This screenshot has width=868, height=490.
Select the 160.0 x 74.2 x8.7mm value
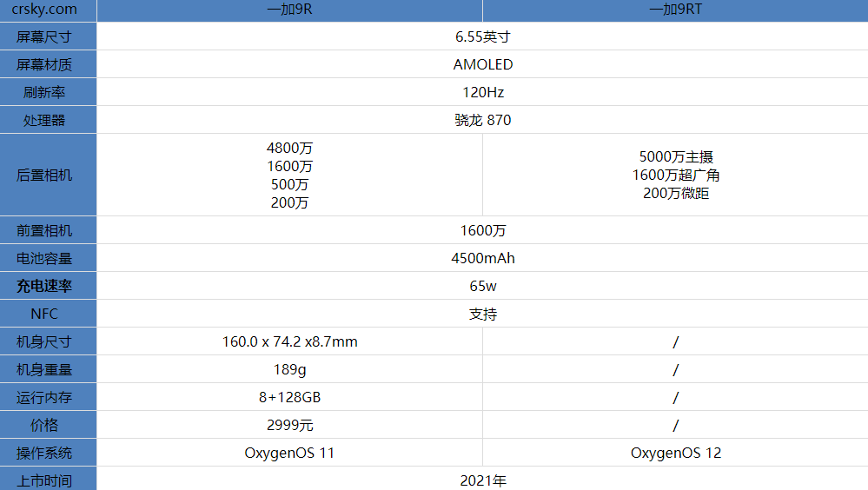289,341
